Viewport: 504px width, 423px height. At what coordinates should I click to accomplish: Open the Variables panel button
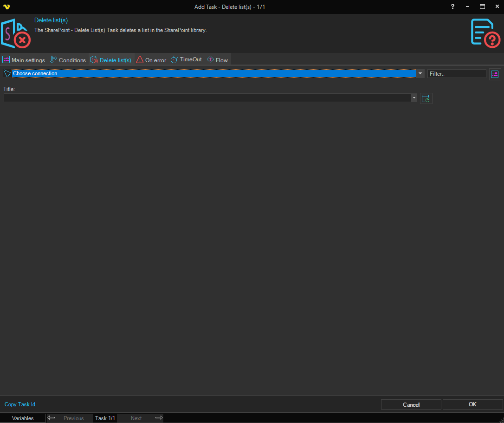point(23,418)
